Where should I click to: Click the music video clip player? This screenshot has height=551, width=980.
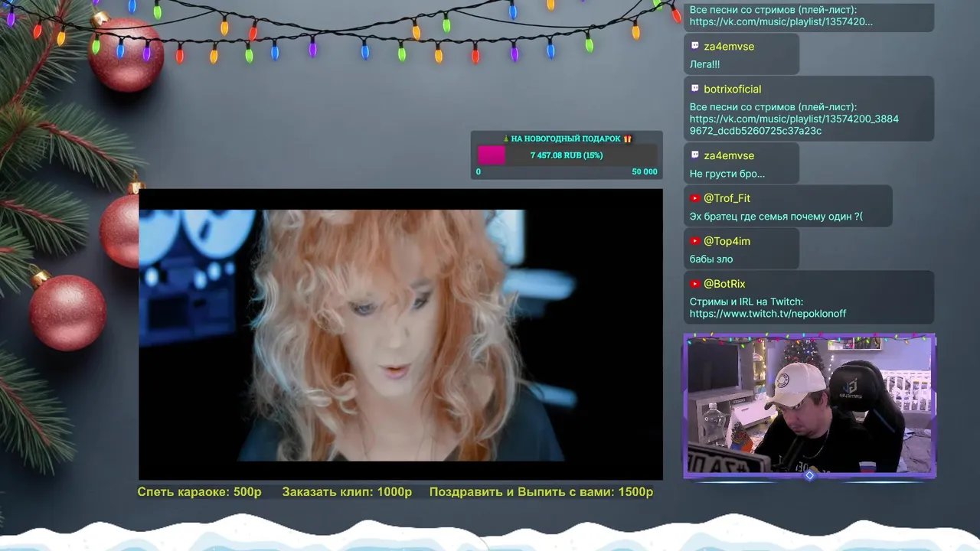(400, 334)
